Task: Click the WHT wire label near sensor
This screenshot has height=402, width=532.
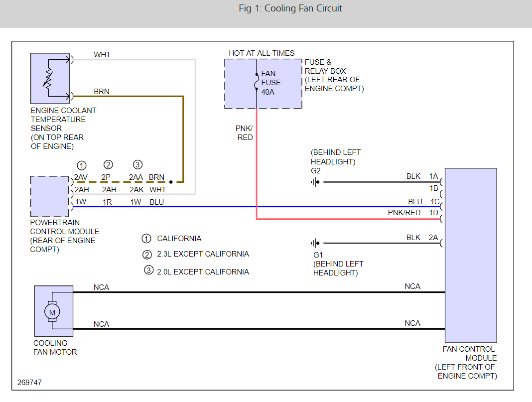Action: [x=102, y=55]
